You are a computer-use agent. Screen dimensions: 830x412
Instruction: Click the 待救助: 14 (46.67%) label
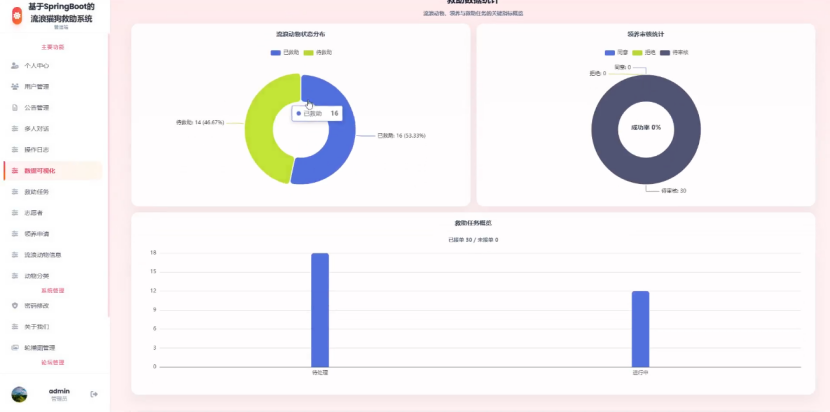tap(200, 122)
